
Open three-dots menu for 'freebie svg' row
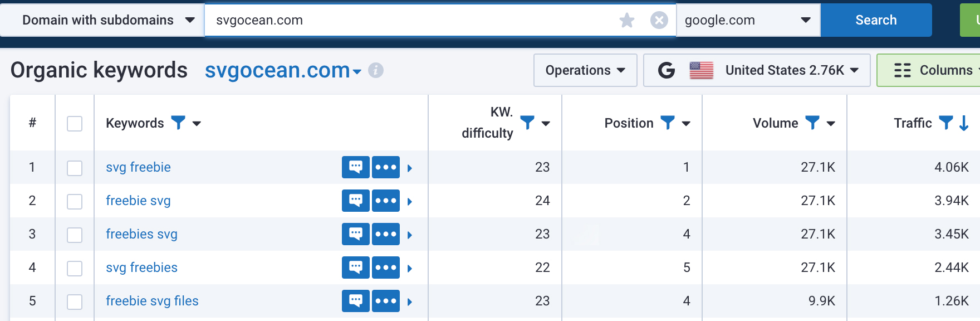386,201
